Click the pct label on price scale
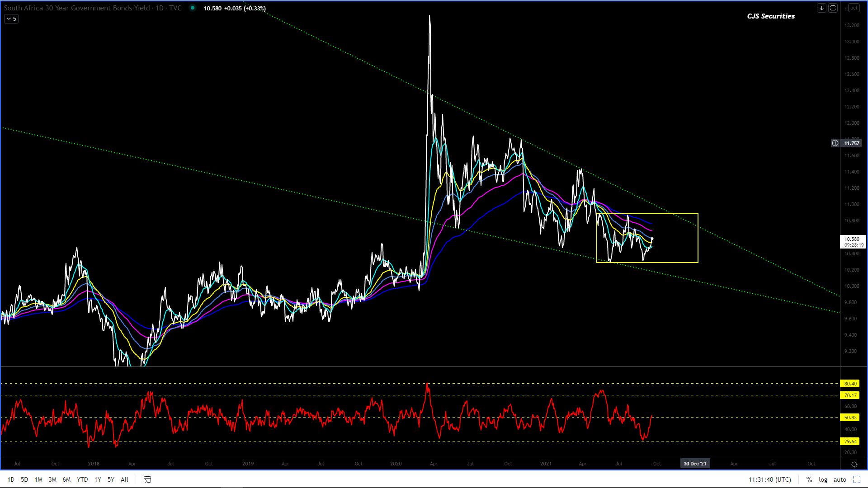This screenshot has height=488, width=868. click(854, 8)
